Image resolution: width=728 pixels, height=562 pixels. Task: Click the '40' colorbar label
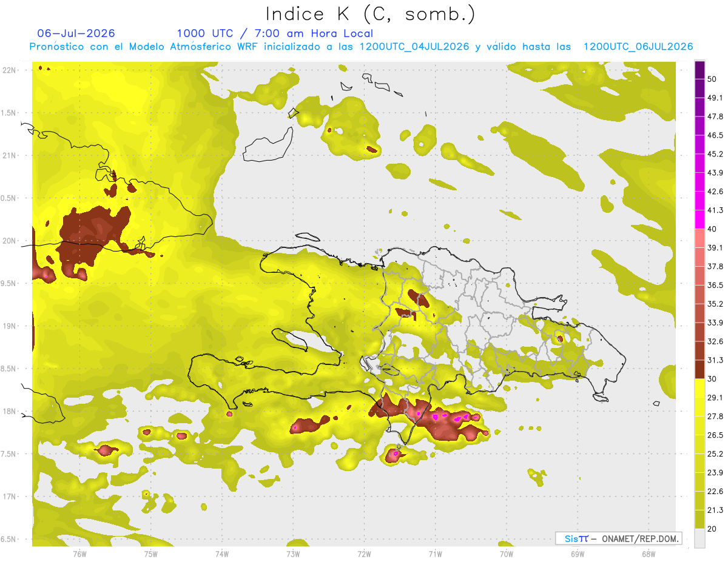[712, 229]
